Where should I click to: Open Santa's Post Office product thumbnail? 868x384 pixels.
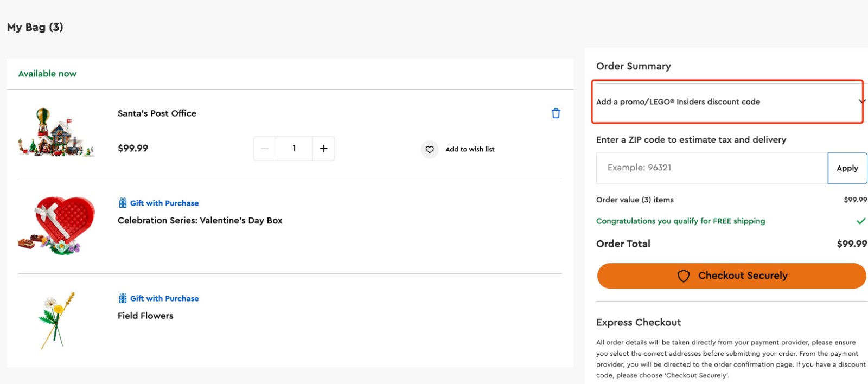(56, 133)
